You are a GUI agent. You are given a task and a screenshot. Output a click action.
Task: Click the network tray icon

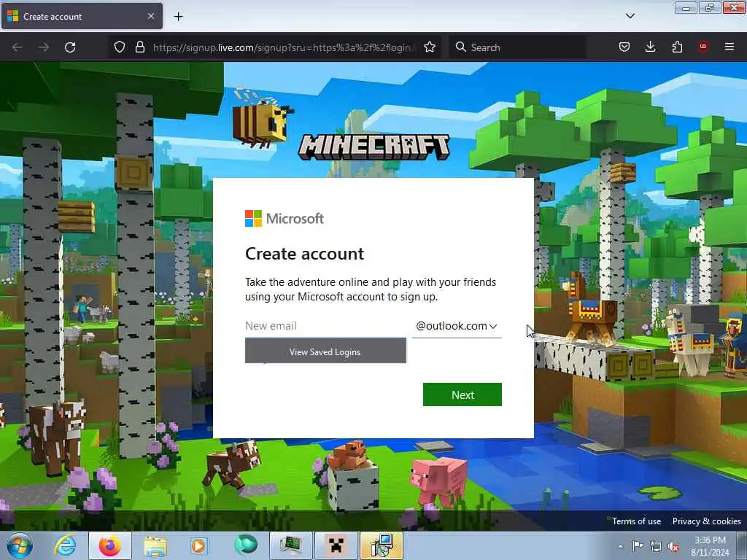(x=656, y=546)
